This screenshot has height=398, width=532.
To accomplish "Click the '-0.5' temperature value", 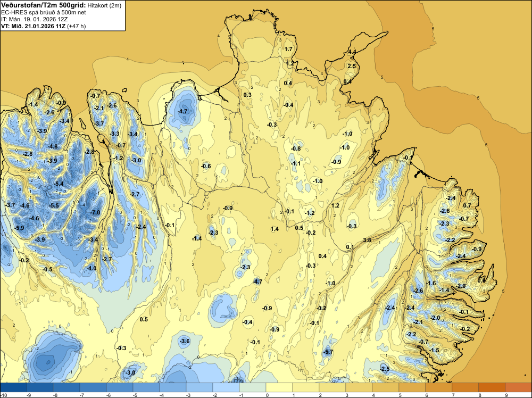I will click(47, 269).
